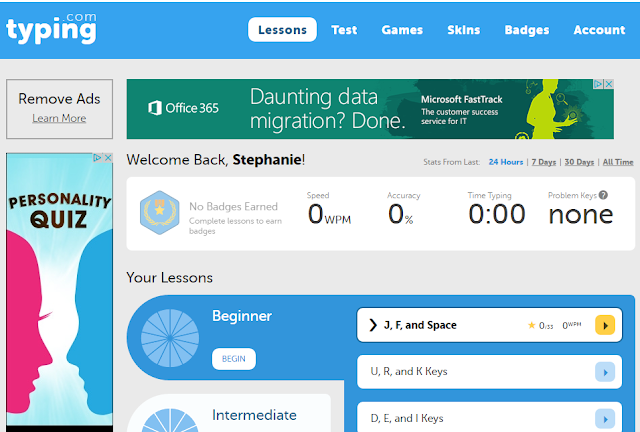
Task: Click the No Badges Earned text
Action: coord(233,207)
